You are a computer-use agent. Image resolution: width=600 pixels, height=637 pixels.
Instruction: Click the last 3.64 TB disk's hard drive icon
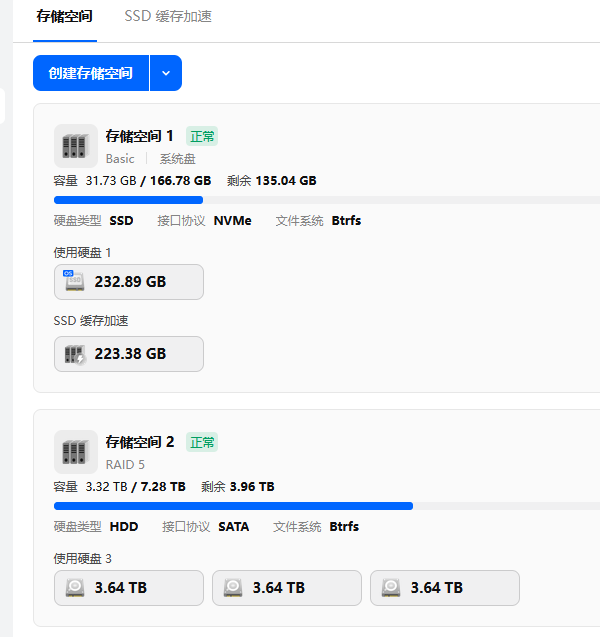pos(391,588)
